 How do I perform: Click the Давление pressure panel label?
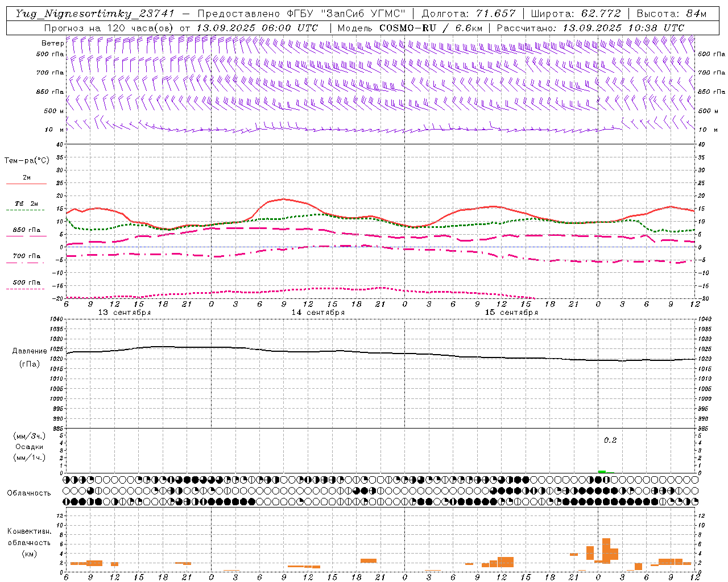click(x=30, y=351)
